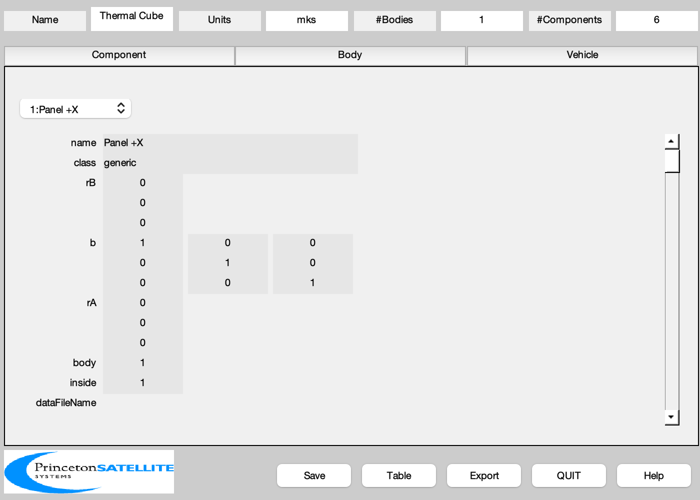This screenshot has width=700, height=500.
Task: Click the #Components label
Action: click(570, 21)
